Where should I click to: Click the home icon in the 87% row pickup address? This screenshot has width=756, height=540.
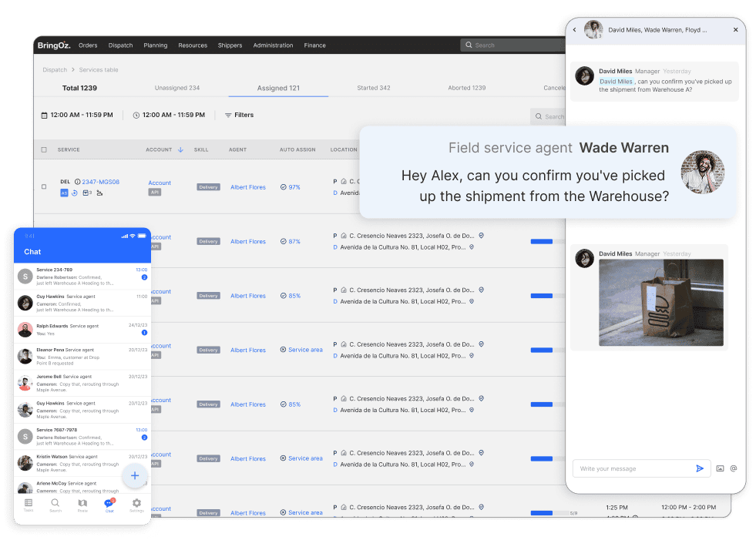[x=344, y=236]
